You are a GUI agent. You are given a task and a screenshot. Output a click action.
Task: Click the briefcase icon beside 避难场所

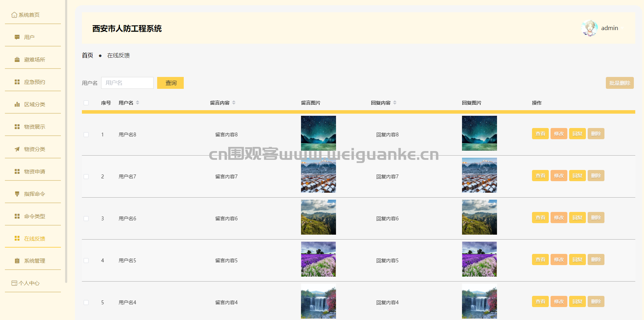tap(17, 59)
